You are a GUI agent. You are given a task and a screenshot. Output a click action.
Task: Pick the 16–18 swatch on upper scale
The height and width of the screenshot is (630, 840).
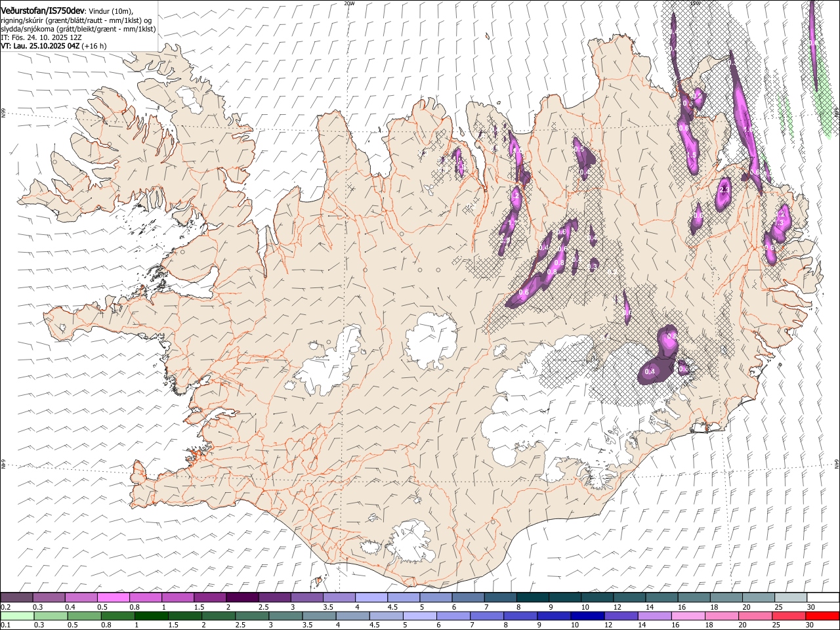tap(693, 597)
